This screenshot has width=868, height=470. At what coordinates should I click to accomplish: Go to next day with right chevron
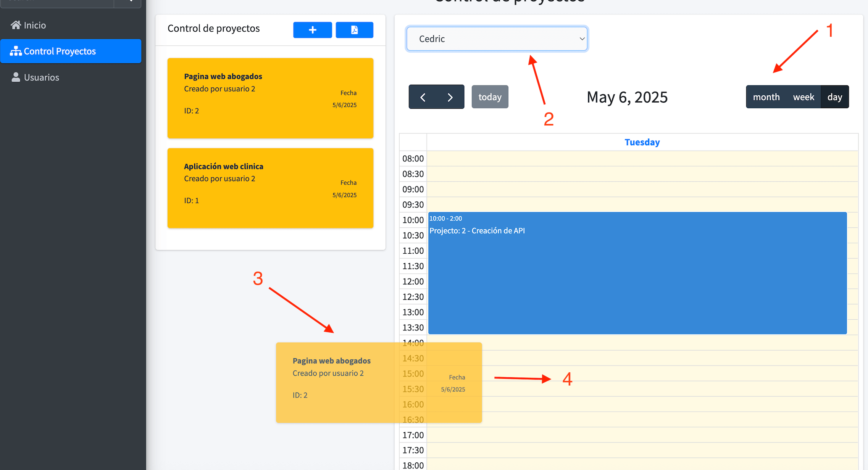tap(450, 97)
